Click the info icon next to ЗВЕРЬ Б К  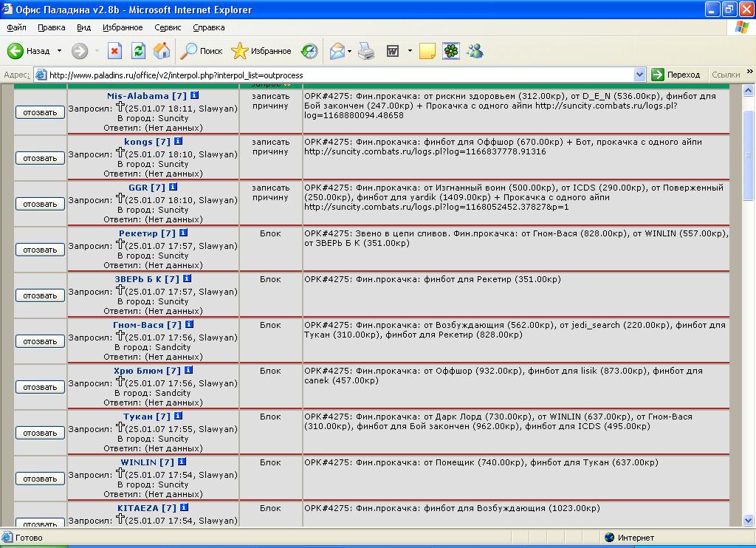[x=187, y=278]
